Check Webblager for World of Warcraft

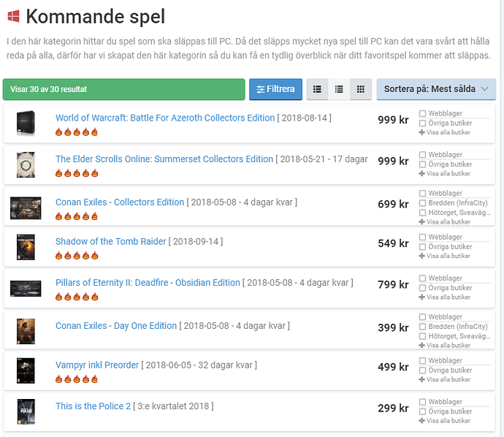coord(423,113)
